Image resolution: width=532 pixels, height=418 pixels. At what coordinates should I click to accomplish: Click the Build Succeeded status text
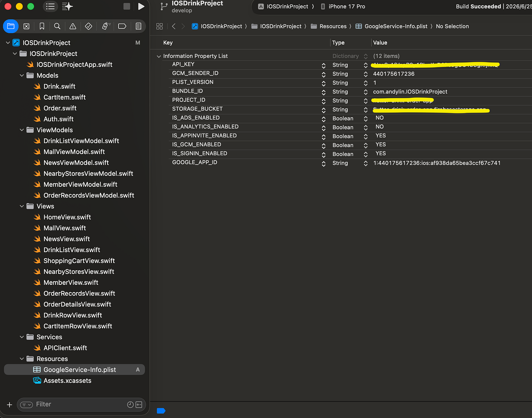click(478, 6)
